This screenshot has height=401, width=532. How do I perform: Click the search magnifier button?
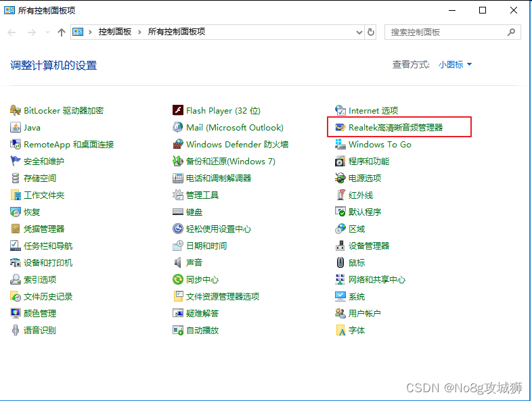point(511,32)
